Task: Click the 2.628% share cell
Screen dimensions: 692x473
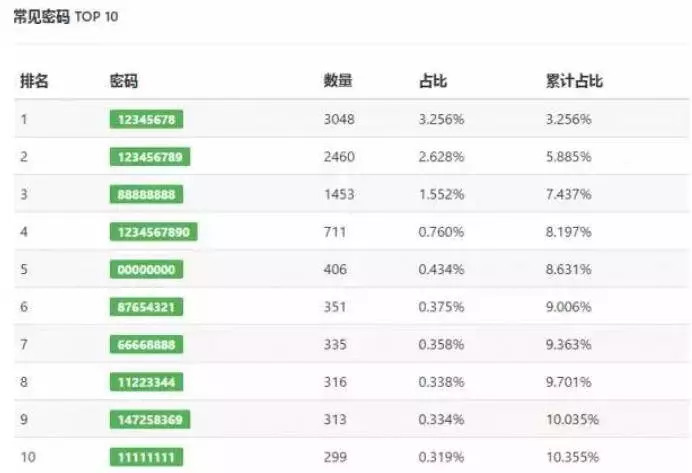Action: [441, 157]
